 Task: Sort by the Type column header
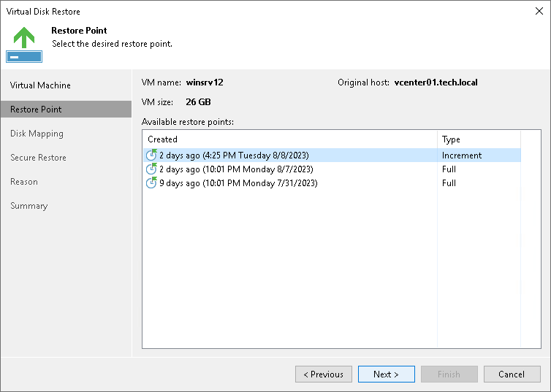[479, 139]
